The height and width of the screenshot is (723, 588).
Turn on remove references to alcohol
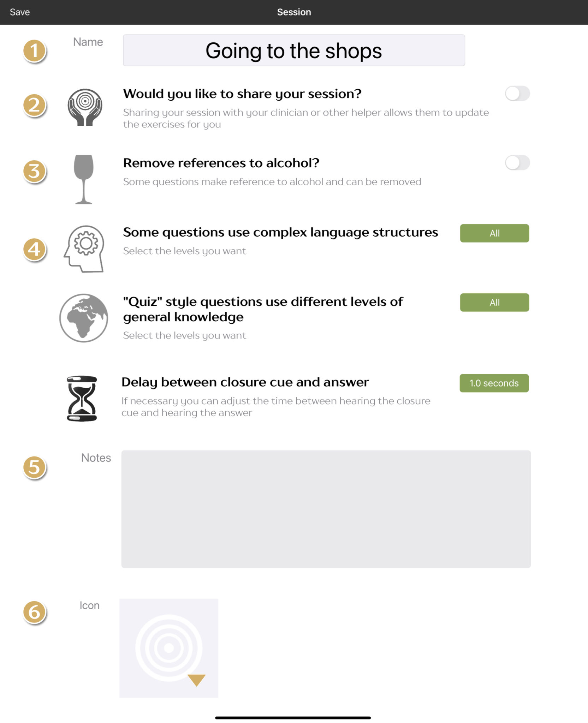[x=517, y=163]
